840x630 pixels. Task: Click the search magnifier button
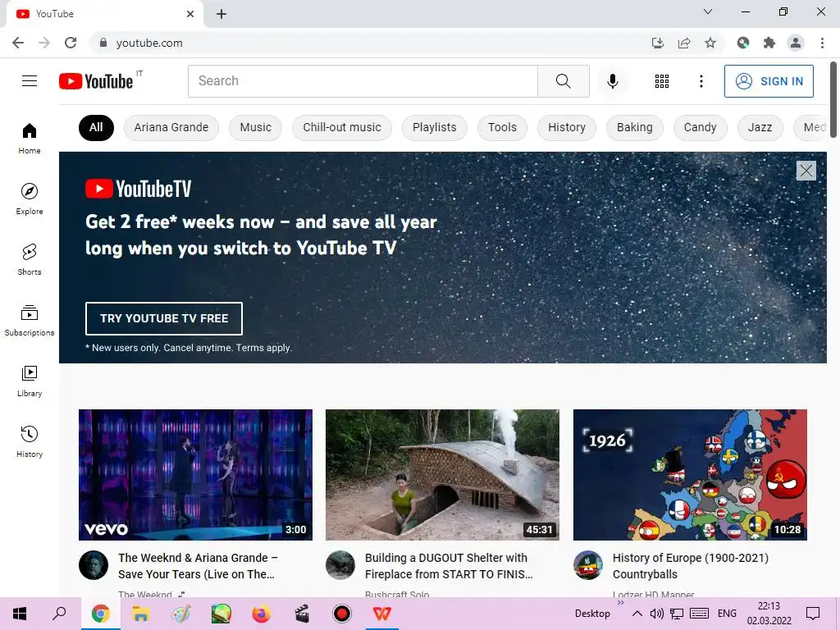point(563,81)
